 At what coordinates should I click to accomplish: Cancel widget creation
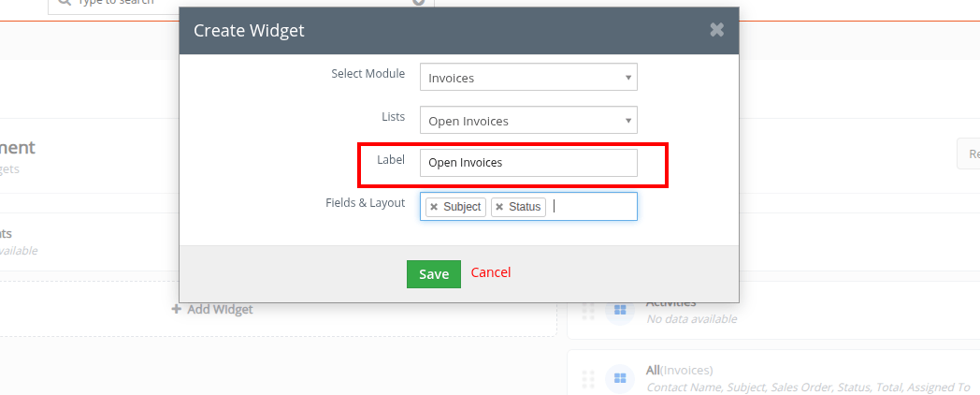click(x=491, y=272)
